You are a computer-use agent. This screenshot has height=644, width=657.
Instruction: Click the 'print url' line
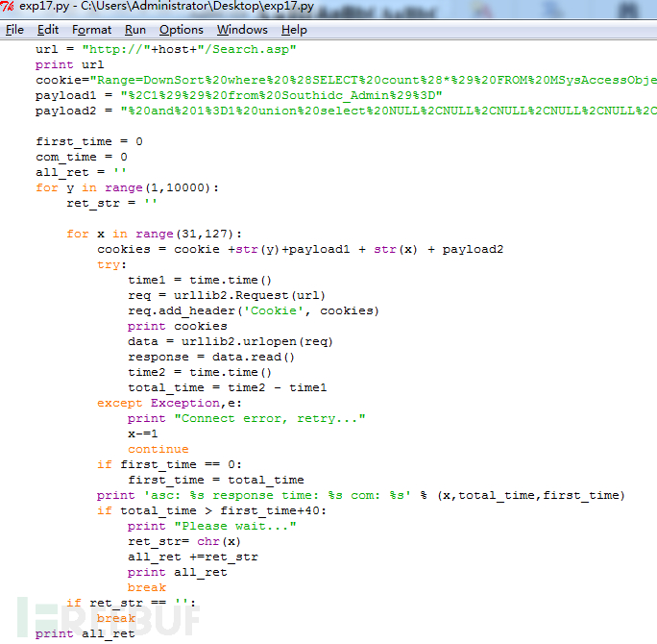[x=69, y=65]
